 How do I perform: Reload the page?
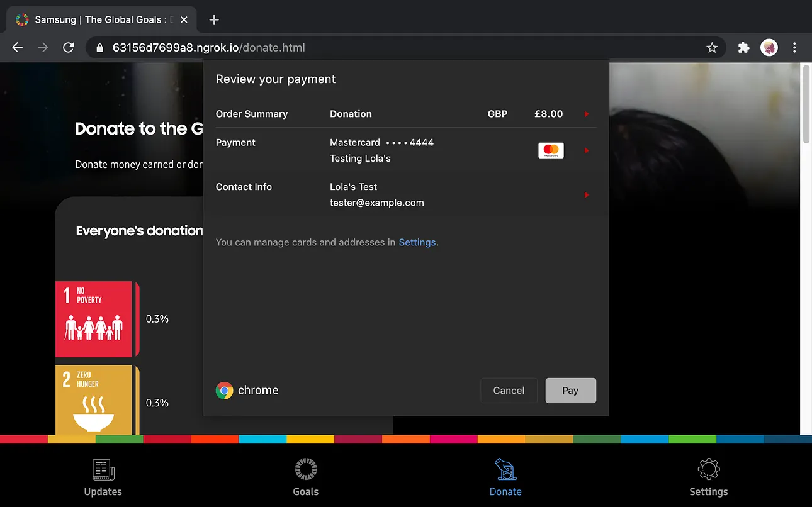pos(69,47)
